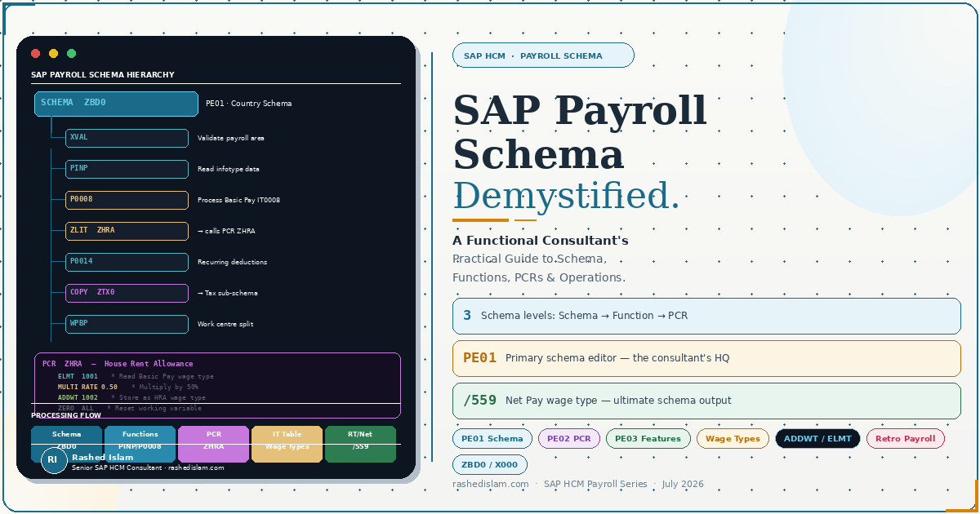Select the P0008 function node
This screenshot has width=980, height=514.
point(127,200)
